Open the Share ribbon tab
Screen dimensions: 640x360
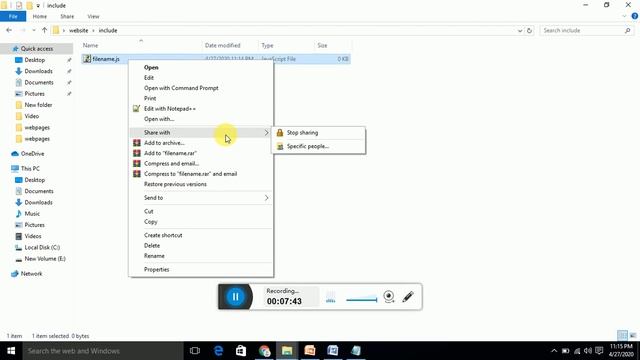(x=67, y=16)
